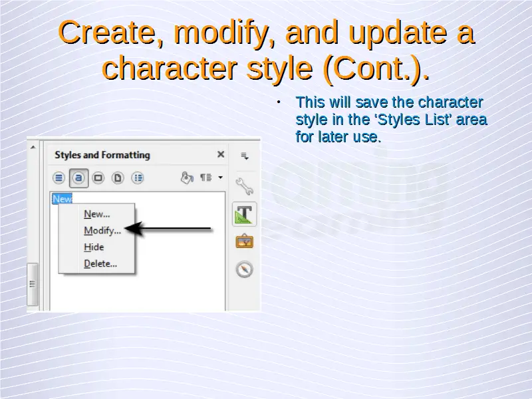
Task: Choose Modify... in the context menu
Action: (102, 231)
